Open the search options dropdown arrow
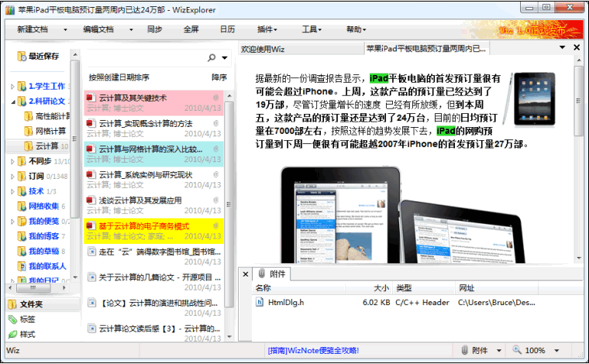The width and height of the screenshot is (589, 364). coord(225,58)
